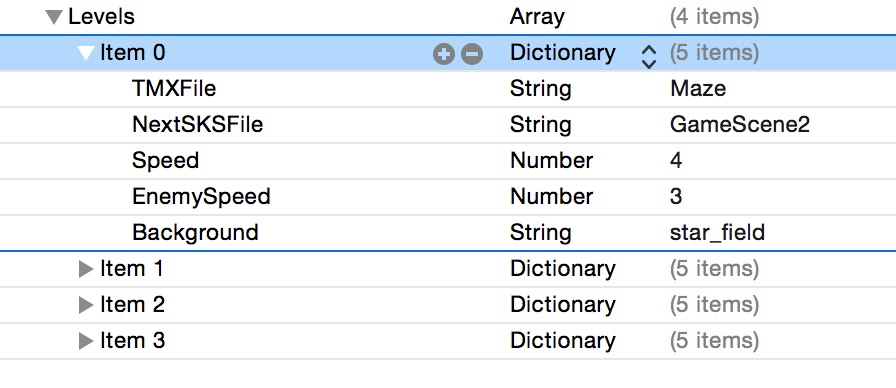Select the Item 2 row label
Viewport: 896px width, 388px height.
[133, 305]
